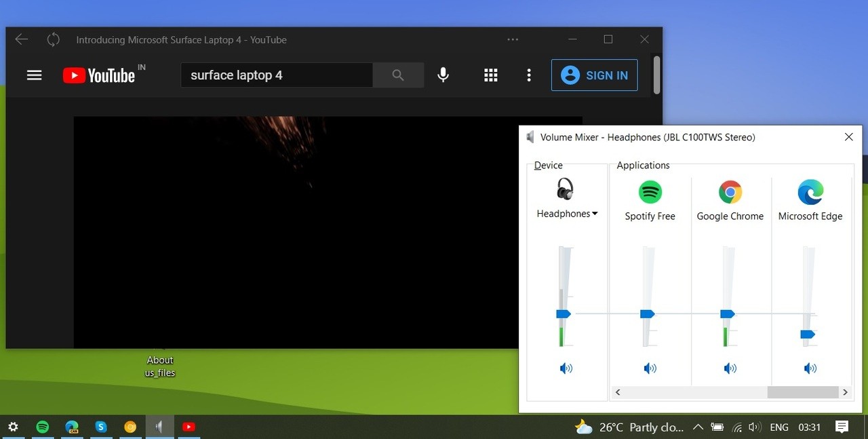Select the voice search microphone icon

[x=443, y=75]
